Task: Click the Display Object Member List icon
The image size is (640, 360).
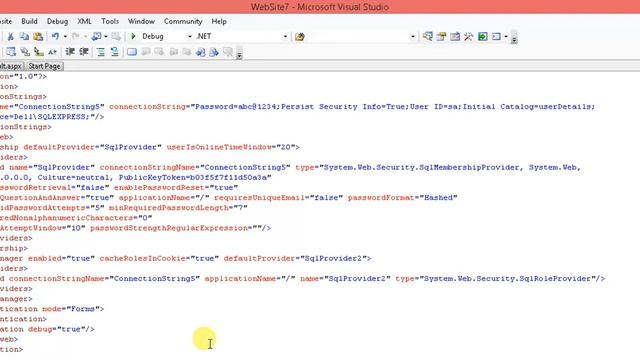Action: [11, 52]
